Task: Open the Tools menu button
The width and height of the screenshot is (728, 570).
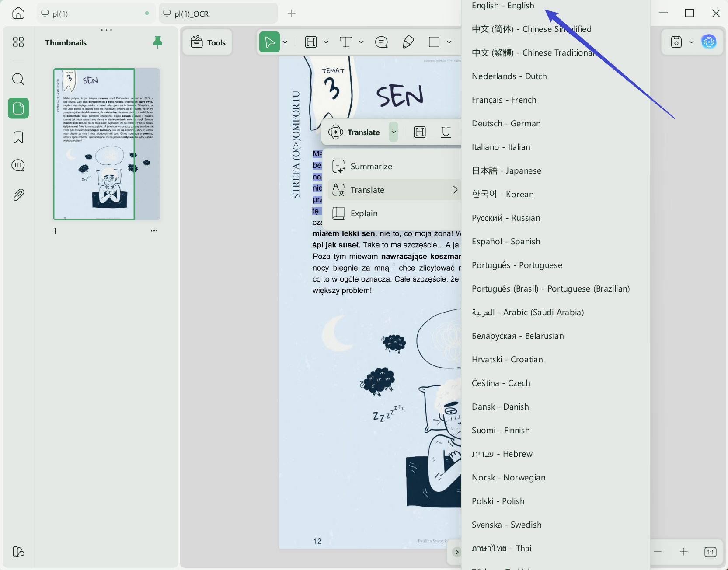Action: [x=208, y=42]
